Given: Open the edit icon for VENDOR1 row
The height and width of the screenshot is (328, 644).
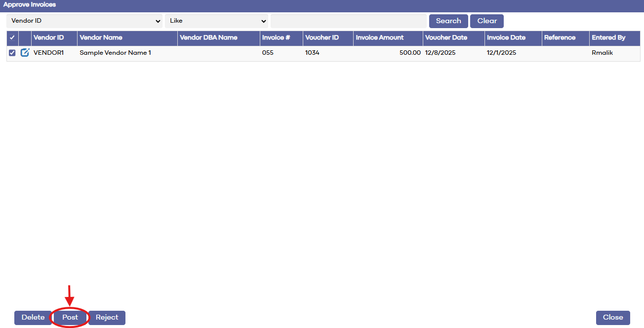Looking at the screenshot, I should coord(25,53).
